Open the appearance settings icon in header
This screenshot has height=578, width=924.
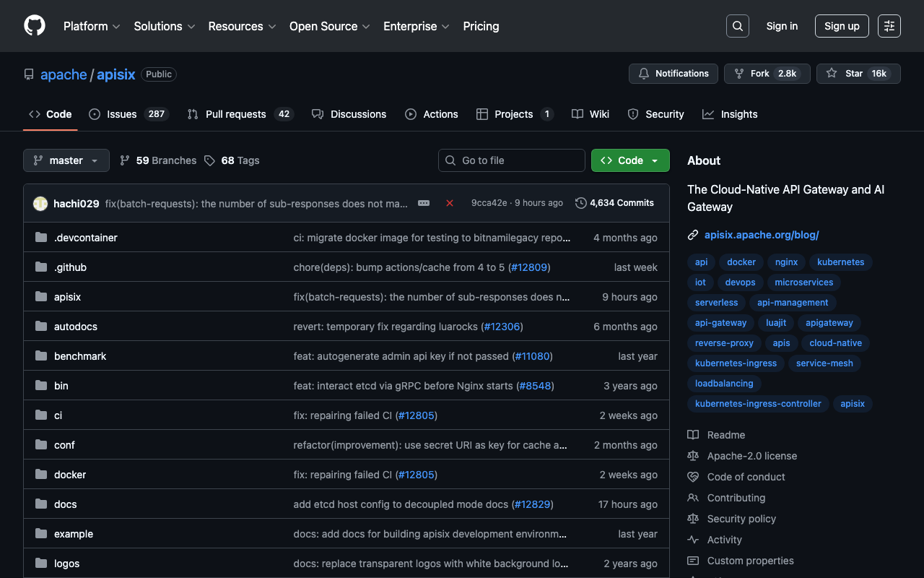click(x=889, y=26)
